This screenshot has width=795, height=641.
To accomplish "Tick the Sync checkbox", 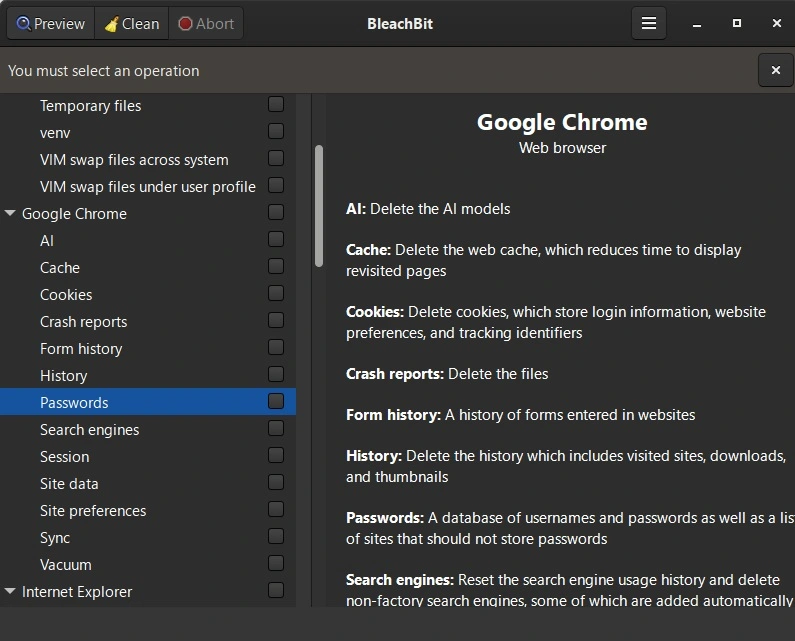I will pyautogui.click(x=276, y=536).
